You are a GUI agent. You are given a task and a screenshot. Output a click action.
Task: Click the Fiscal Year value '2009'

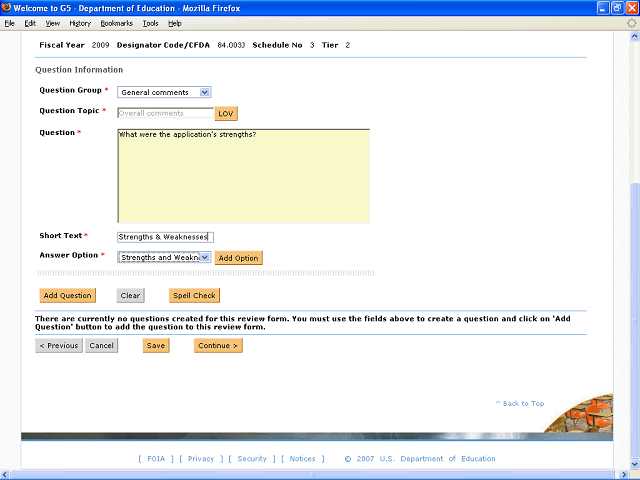(100, 45)
